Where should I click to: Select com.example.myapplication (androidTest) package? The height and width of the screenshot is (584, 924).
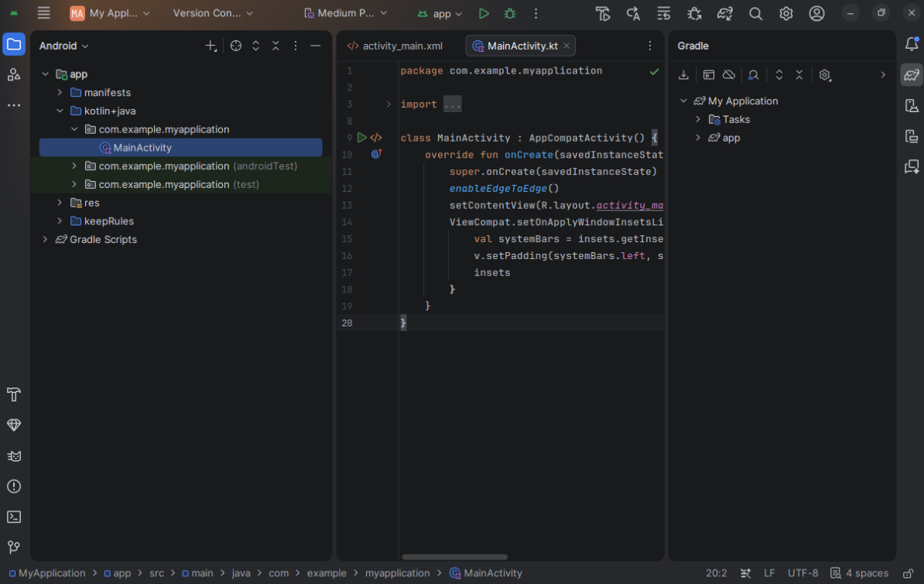pyautogui.click(x=181, y=166)
